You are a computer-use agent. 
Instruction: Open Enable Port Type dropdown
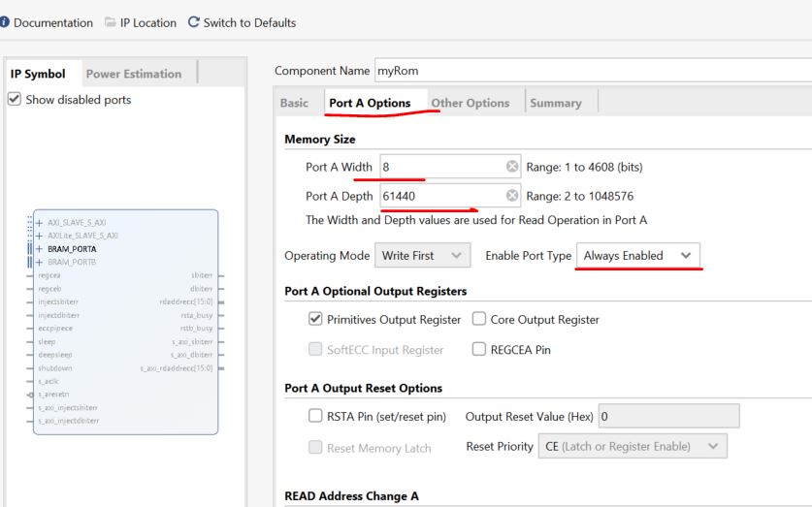pyautogui.click(x=636, y=256)
